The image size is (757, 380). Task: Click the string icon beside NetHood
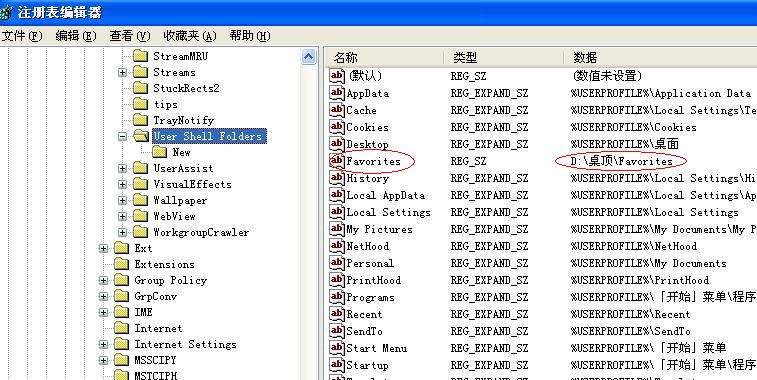(337, 246)
